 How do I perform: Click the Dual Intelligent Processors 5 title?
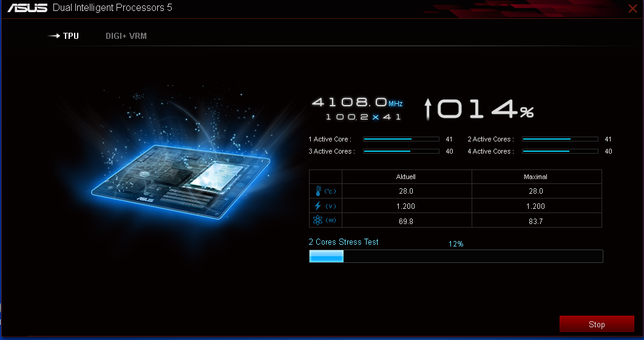pos(112,8)
